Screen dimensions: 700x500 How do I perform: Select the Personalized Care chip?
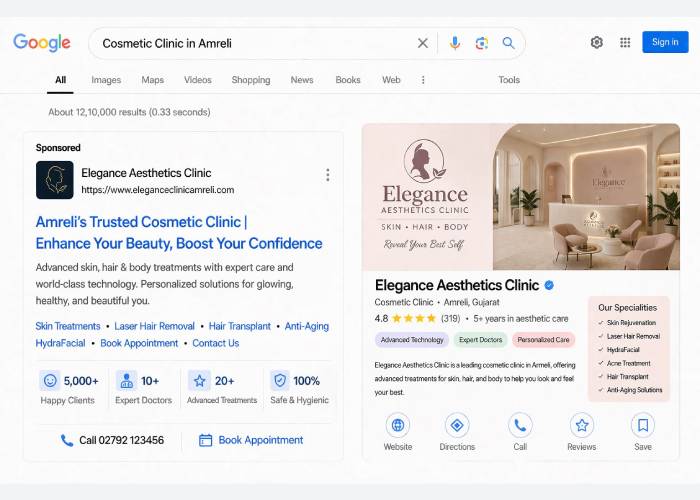(x=543, y=340)
